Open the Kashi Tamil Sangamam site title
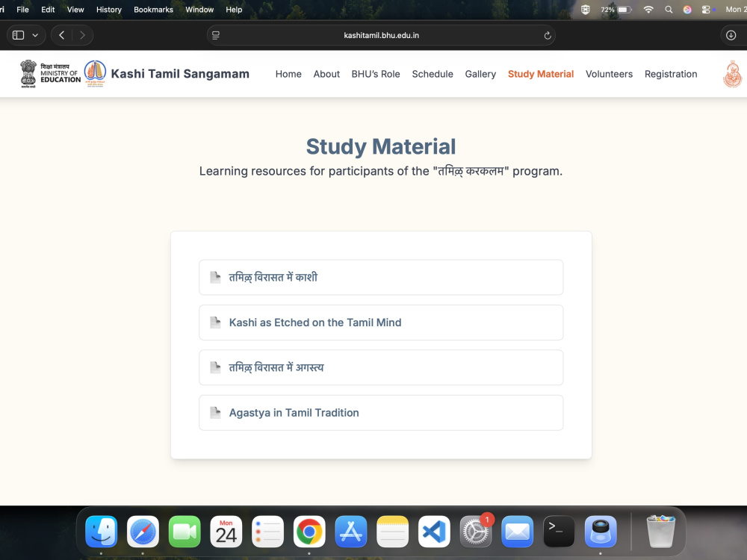The image size is (747, 560). 180,74
